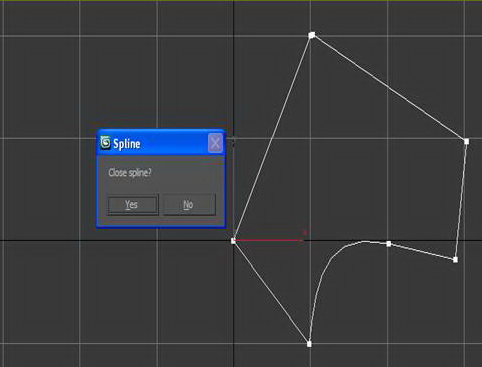This screenshot has width=482, height=367.
Task: Click the red X-axis line at the origin
Action: [x=269, y=240]
